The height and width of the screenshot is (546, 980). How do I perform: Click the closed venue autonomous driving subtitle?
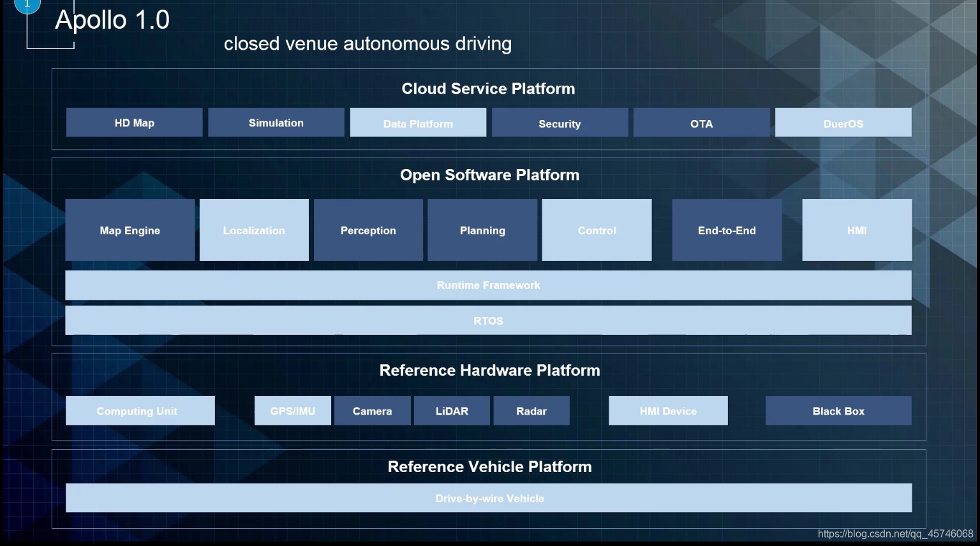pyautogui.click(x=367, y=43)
